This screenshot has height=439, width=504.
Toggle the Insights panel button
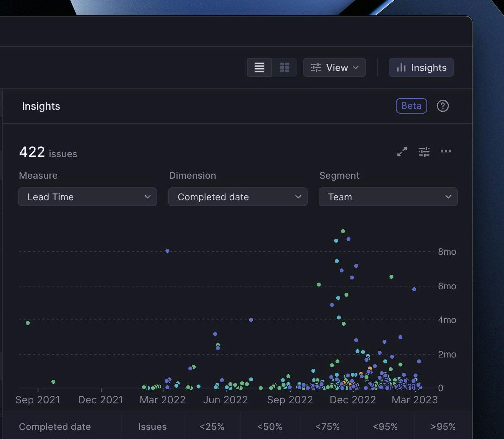tap(421, 67)
